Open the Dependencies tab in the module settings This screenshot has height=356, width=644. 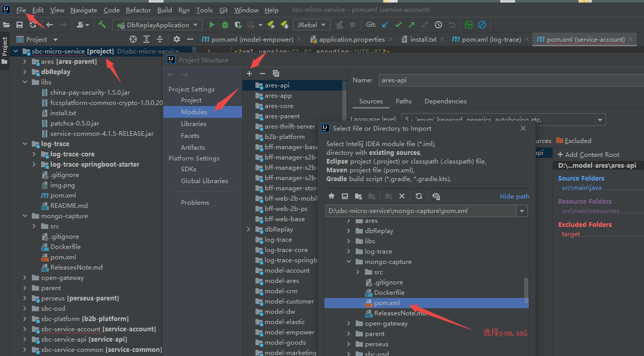pos(446,101)
